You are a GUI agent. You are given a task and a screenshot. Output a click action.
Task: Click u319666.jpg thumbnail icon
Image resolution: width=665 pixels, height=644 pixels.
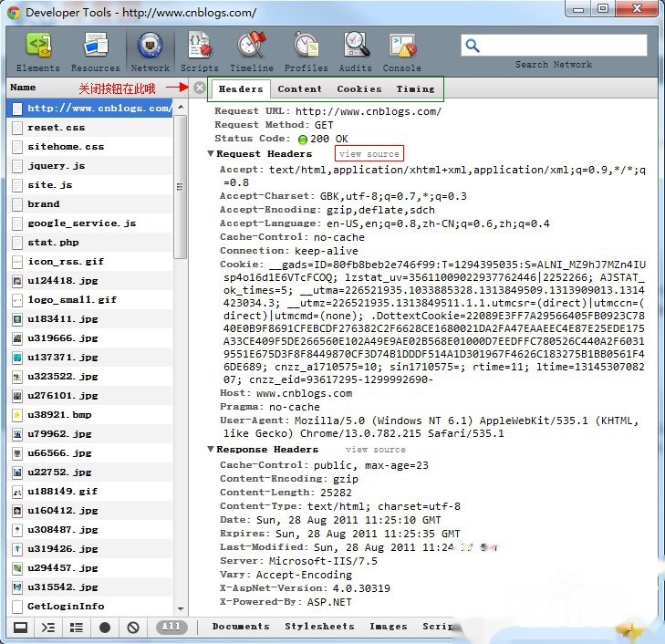(x=17, y=338)
